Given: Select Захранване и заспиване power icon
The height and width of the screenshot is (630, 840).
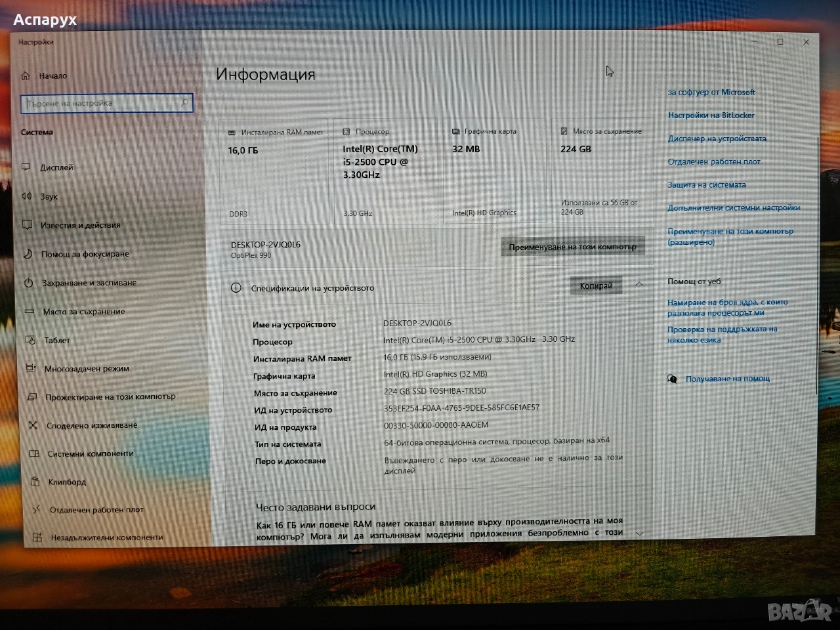Looking at the screenshot, I should [29, 283].
